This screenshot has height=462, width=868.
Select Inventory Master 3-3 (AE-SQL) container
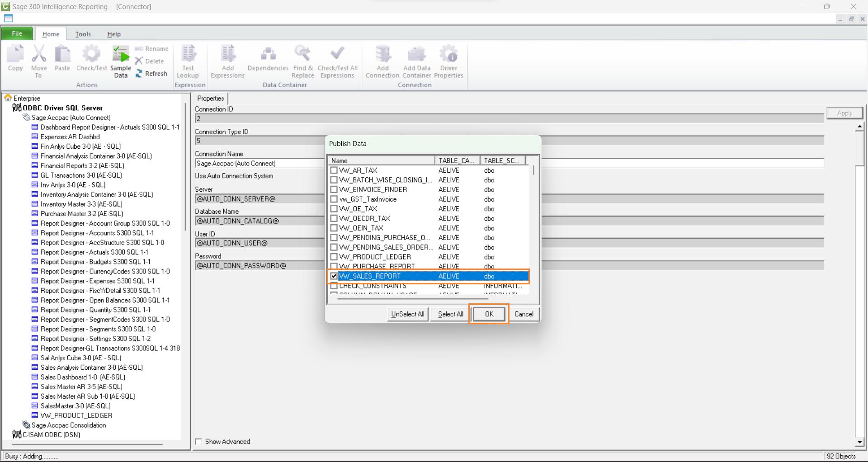(x=82, y=204)
